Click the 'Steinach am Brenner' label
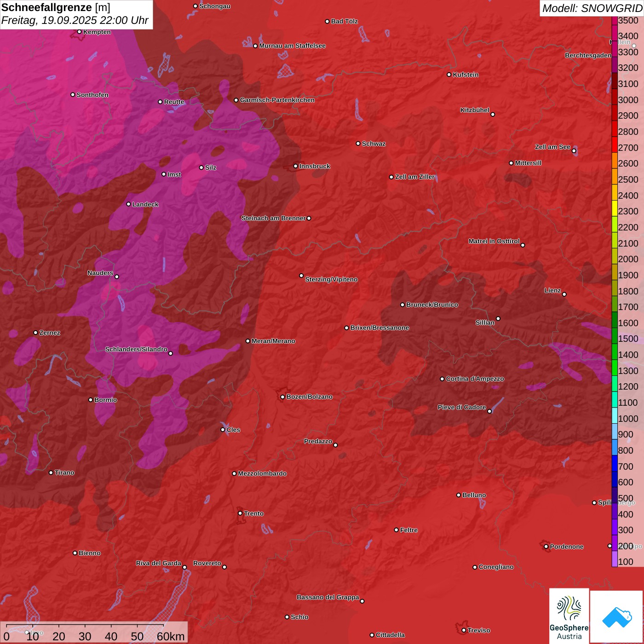Image resolution: width=644 pixels, height=644 pixels. 273,218
